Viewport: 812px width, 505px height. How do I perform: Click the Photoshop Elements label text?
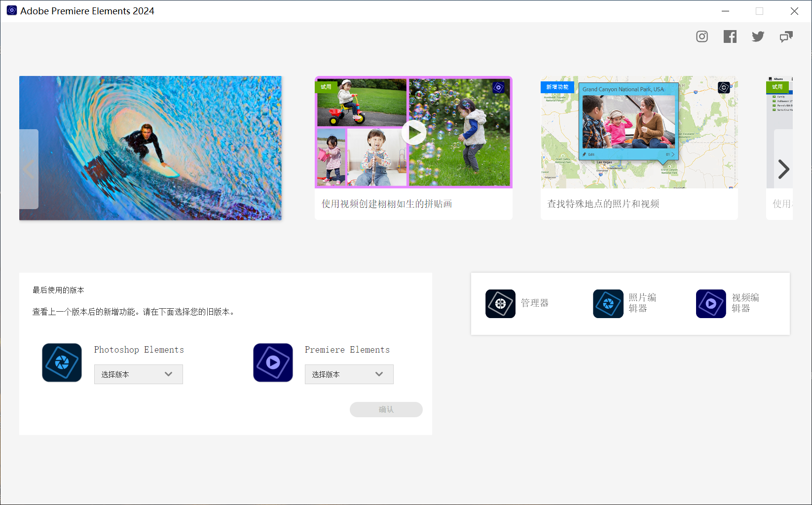pos(139,350)
